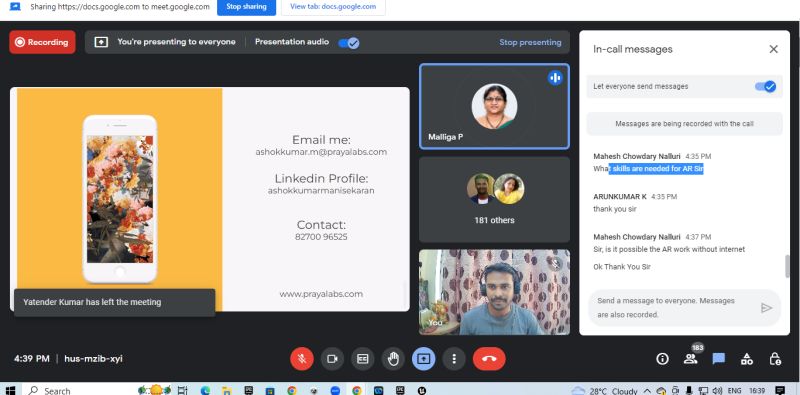Image resolution: width=800 pixels, height=395 pixels.
Task: Click the red Recording indicator
Action: click(42, 42)
